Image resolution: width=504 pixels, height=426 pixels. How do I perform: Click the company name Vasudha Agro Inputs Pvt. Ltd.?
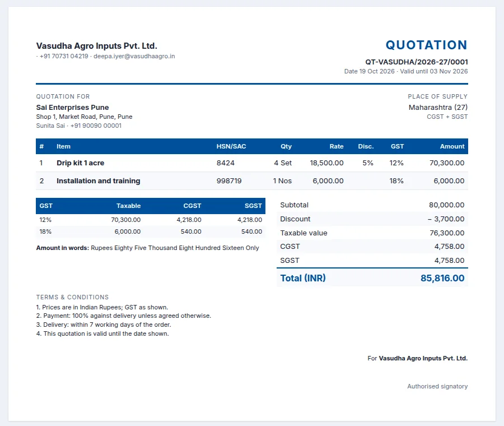(96, 46)
